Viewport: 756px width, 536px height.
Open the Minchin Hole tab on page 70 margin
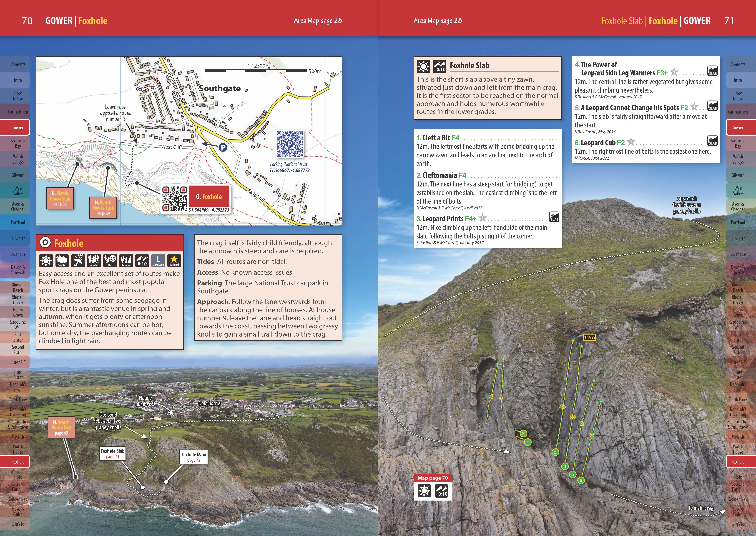tap(15, 474)
